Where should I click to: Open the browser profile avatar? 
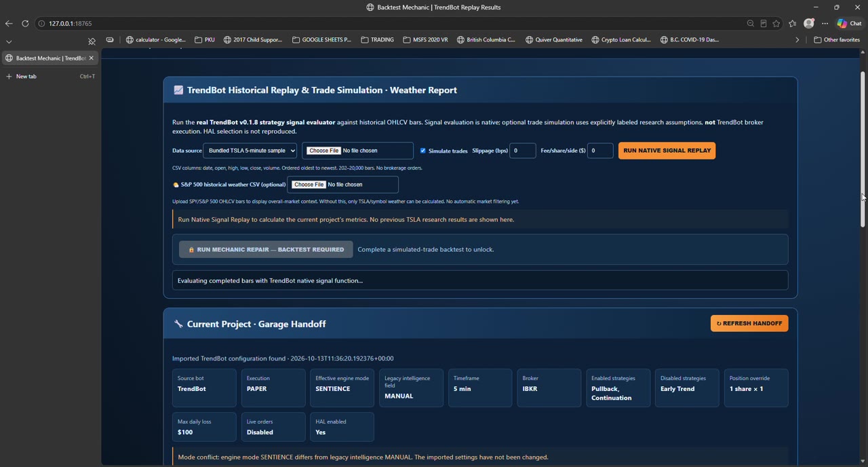pos(809,24)
